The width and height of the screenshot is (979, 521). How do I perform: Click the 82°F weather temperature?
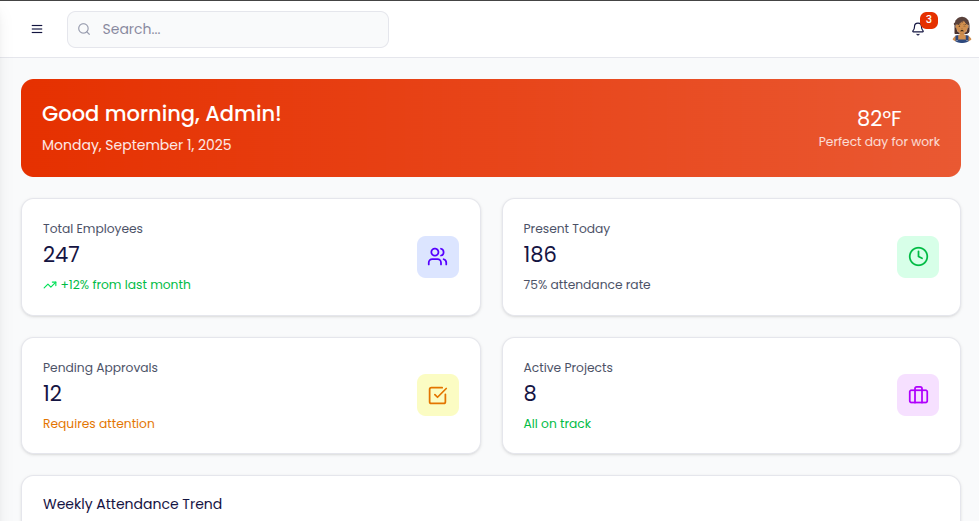click(x=879, y=118)
